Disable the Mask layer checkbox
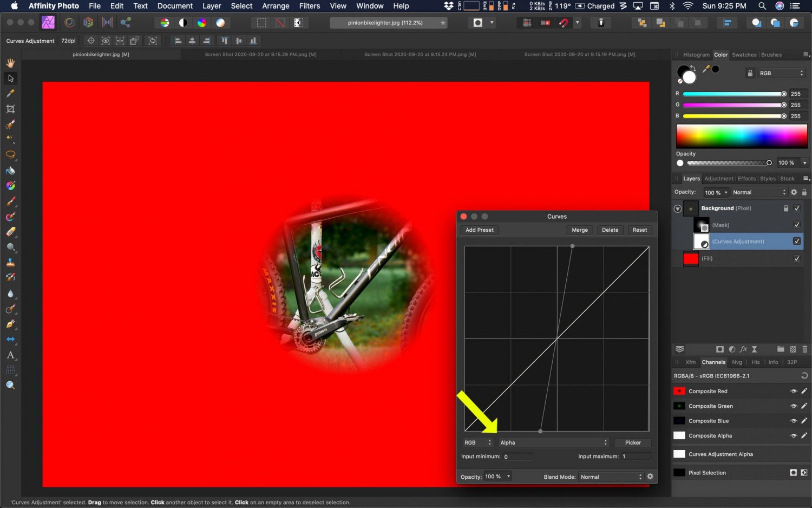Image resolution: width=812 pixels, height=508 pixels. tap(797, 225)
